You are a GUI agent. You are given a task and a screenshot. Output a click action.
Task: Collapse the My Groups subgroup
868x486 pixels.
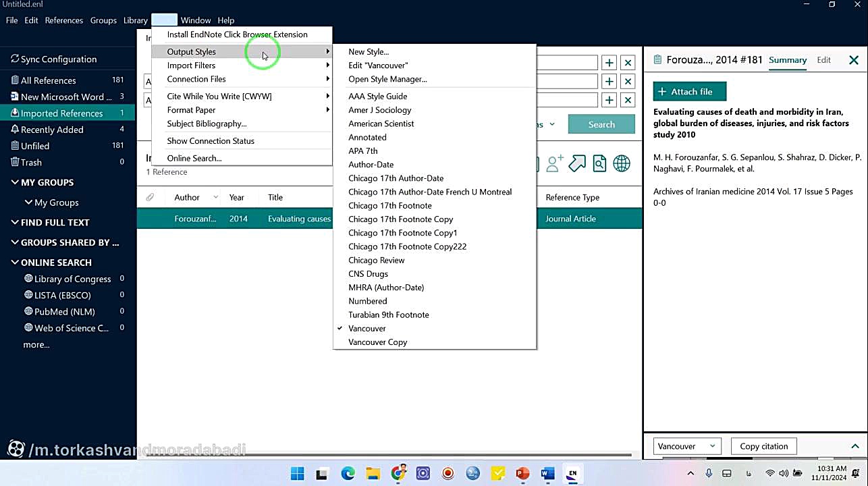28,202
